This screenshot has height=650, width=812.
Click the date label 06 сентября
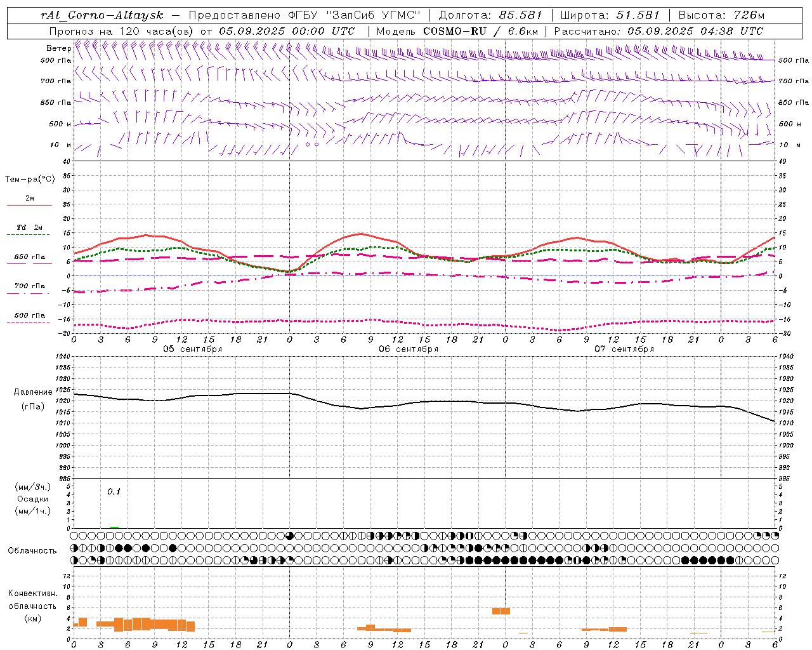pyautogui.click(x=409, y=349)
